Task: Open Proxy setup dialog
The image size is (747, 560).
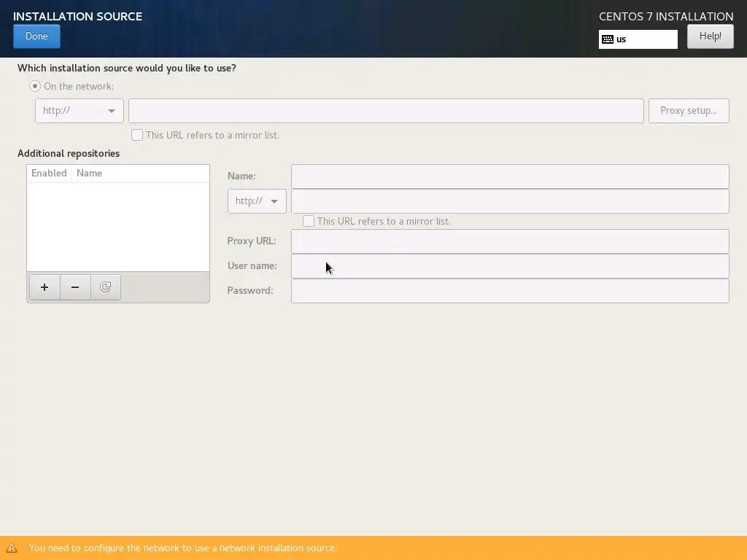Action: coord(689,111)
